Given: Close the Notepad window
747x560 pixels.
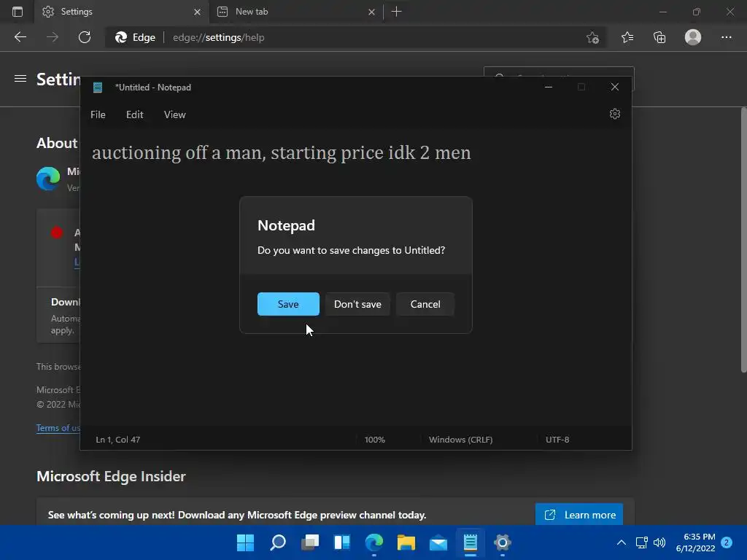Looking at the screenshot, I should (614, 87).
